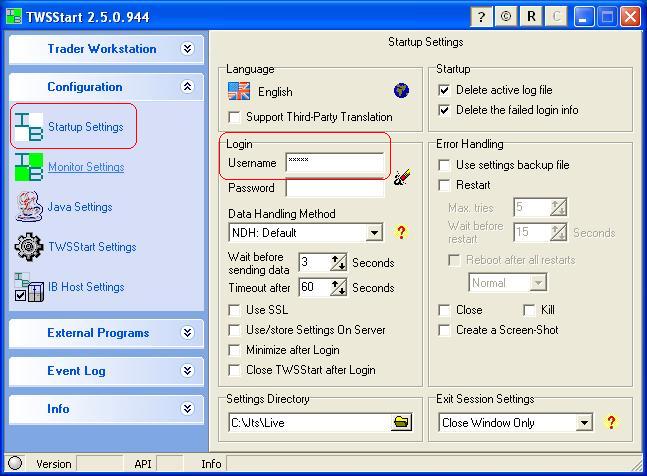Enable Use SSL checkbox

(234, 310)
